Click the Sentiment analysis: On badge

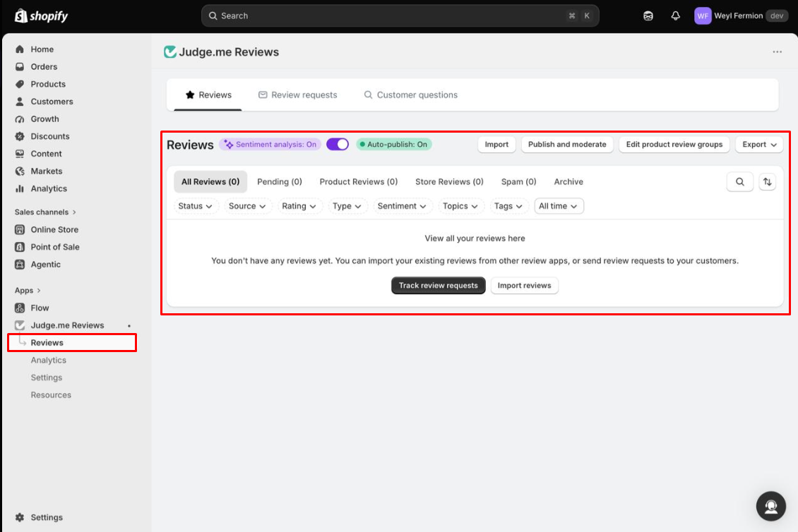[x=270, y=145]
